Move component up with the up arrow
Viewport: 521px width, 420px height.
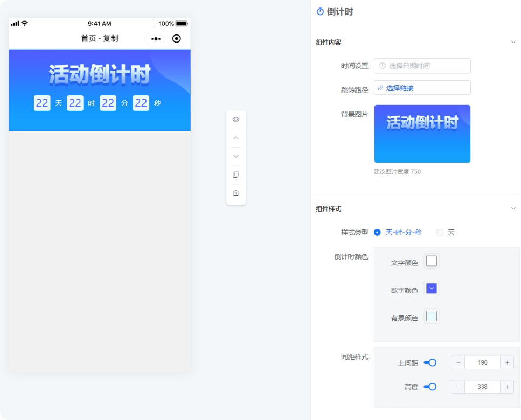(235, 138)
